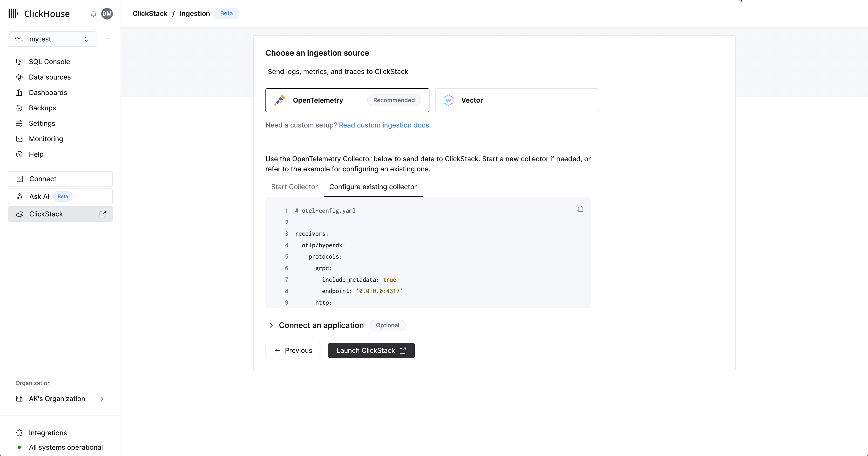Click the Launch ClickStack button
Screen dimensions: 868x456
click(x=371, y=351)
